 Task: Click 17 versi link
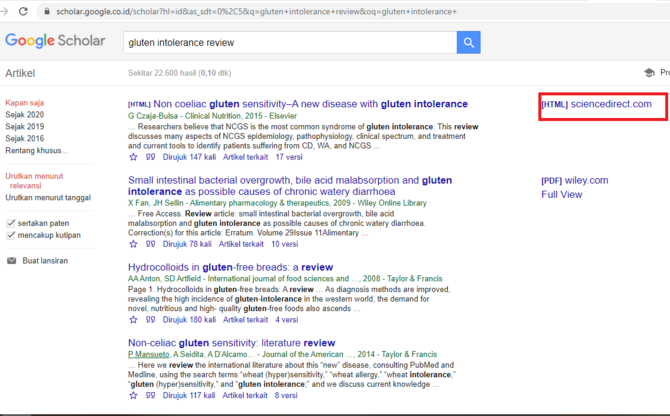coord(289,157)
